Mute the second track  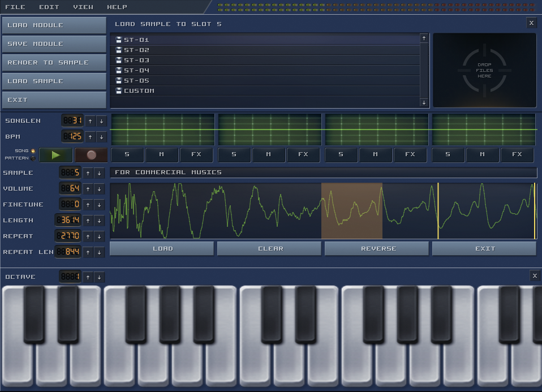click(x=268, y=154)
